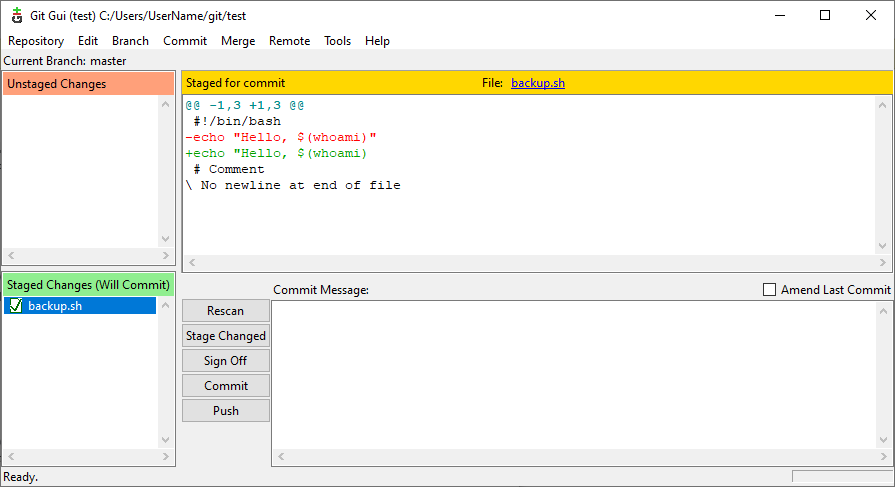Click the diff hunk header @@ -1,3 +1,3 @@

(x=245, y=106)
